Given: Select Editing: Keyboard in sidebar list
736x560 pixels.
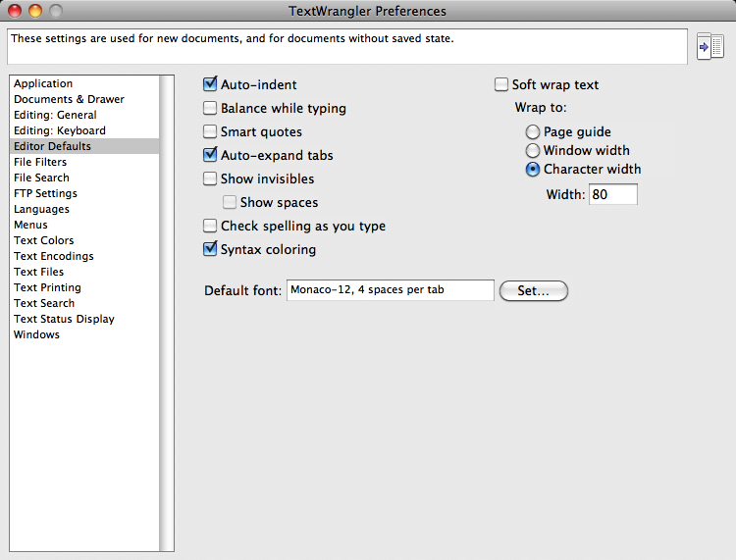Looking at the screenshot, I should point(60,131).
